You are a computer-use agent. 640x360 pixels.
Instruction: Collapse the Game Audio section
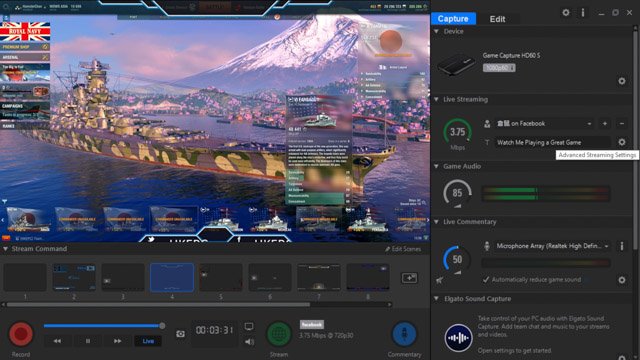click(436, 167)
